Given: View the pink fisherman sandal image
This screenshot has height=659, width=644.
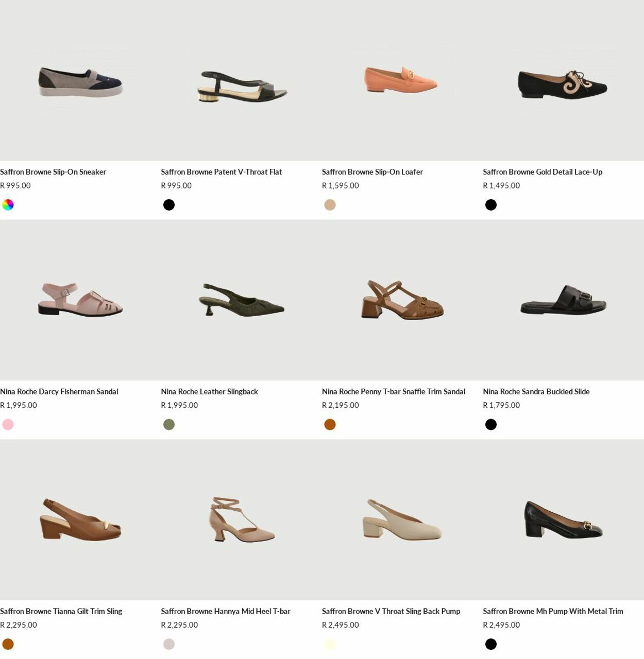Looking at the screenshot, I should 80,300.
